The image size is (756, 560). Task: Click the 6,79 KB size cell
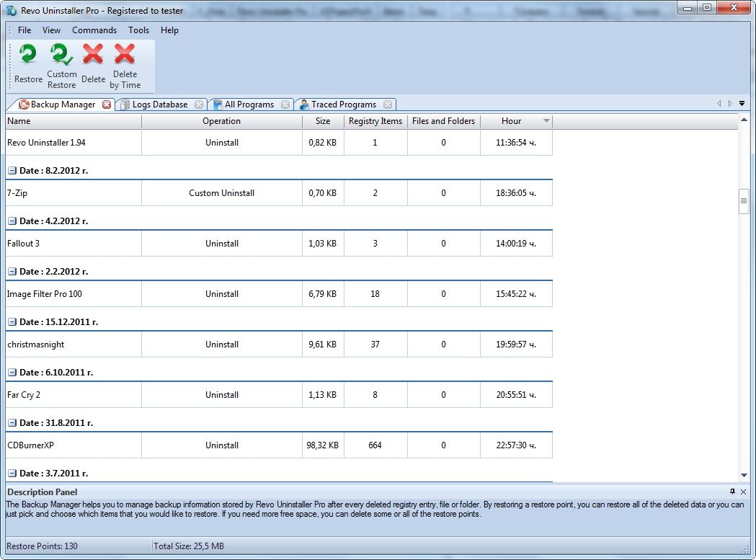(323, 294)
